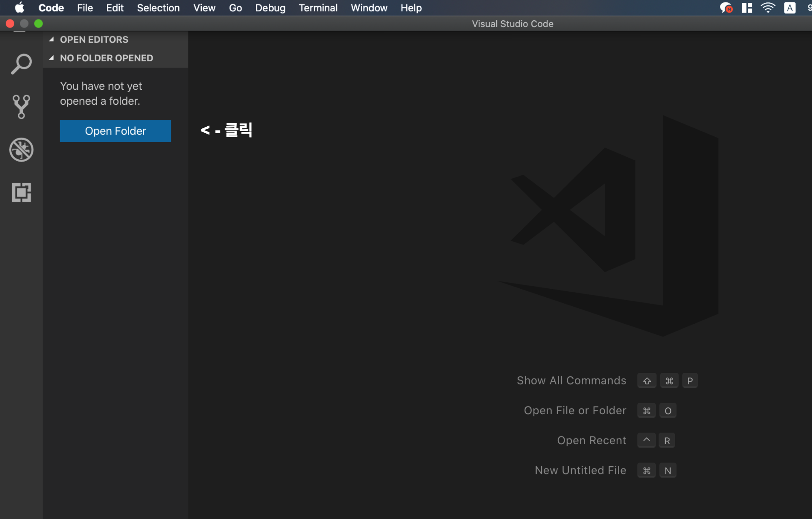Screen dimensions: 812x519
Task: Open the Wi-Fi status menu
Action: (768, 8)
